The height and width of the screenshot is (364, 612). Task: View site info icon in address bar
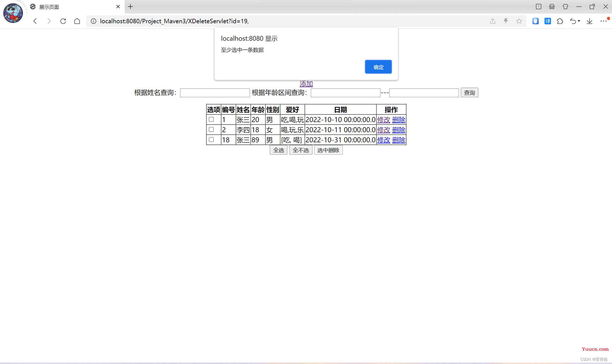point(93,21)
